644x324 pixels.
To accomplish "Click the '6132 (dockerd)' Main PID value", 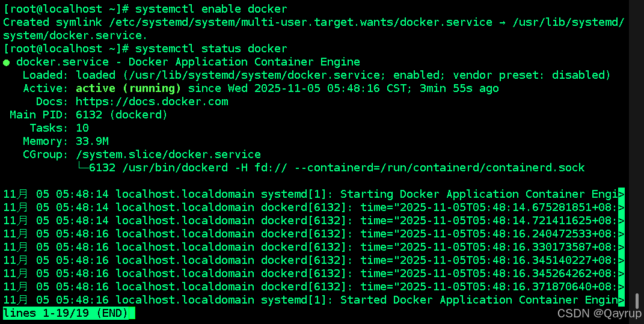I will coord(122,115).
